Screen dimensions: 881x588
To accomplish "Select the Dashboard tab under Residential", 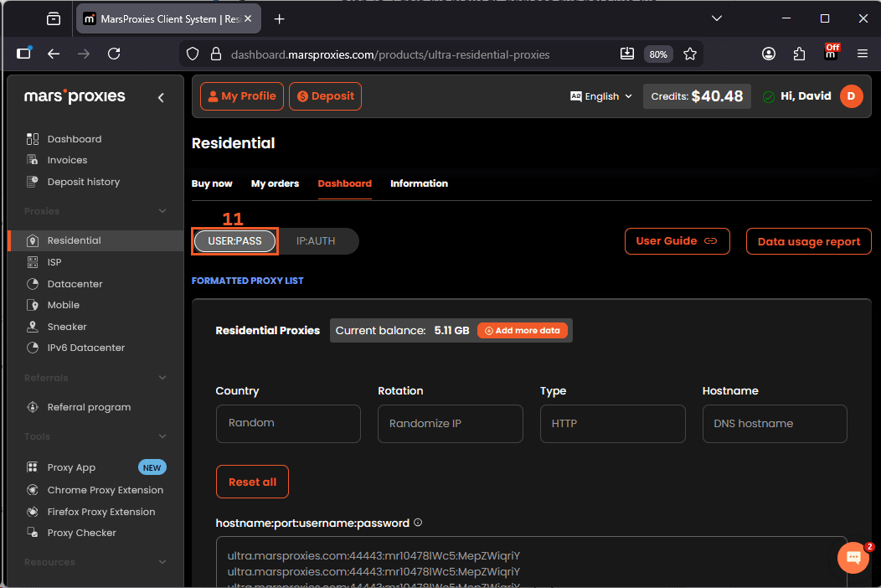I will coord(344,183).
